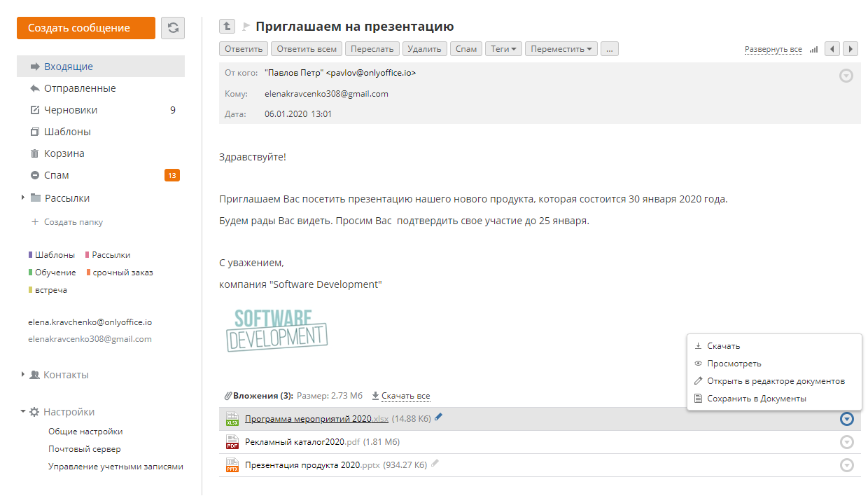Click the PDF file icon

pos(232,442)
